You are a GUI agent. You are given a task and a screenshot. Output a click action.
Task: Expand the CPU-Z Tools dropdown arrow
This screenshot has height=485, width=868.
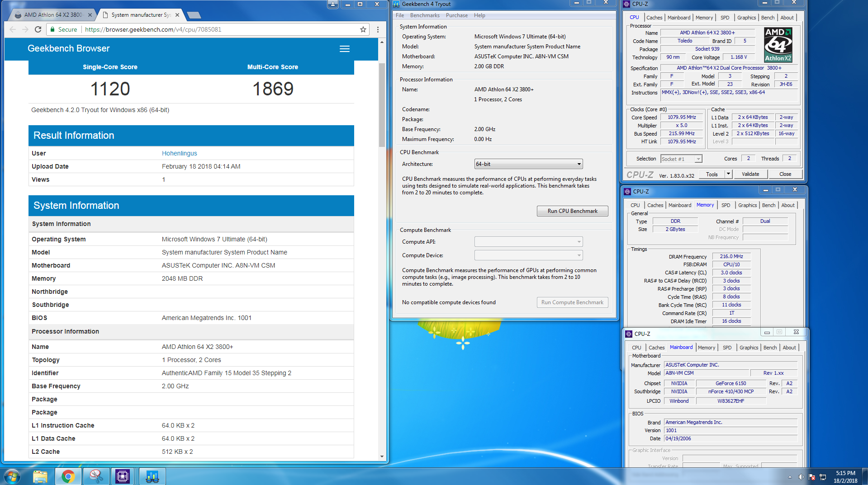(x=728, y=174)
